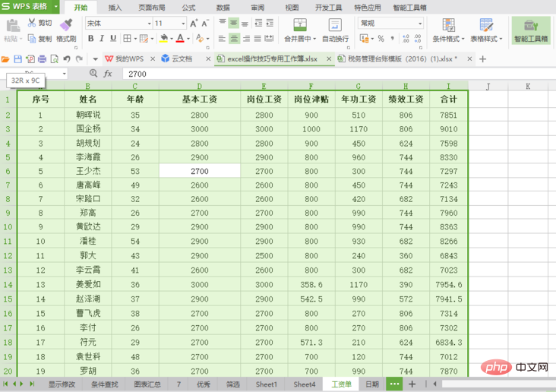Select the Format Painter (格式刷) brush
The image size is (556, 392).
pyautogui.click(x=66, y=25)
